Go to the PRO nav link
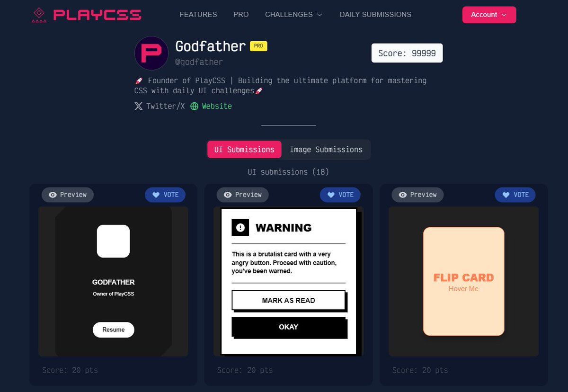The image size is (568, 392). click(x=241, y=15)
